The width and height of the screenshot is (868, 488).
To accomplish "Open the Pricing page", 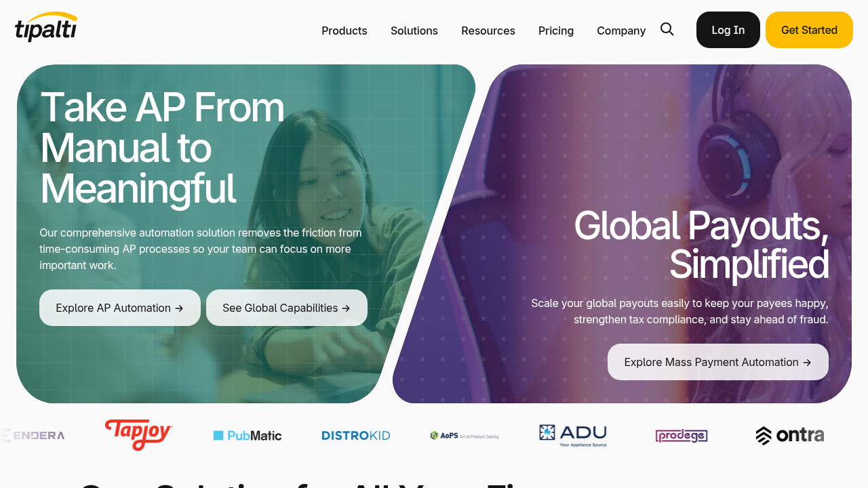I will 556,30.
